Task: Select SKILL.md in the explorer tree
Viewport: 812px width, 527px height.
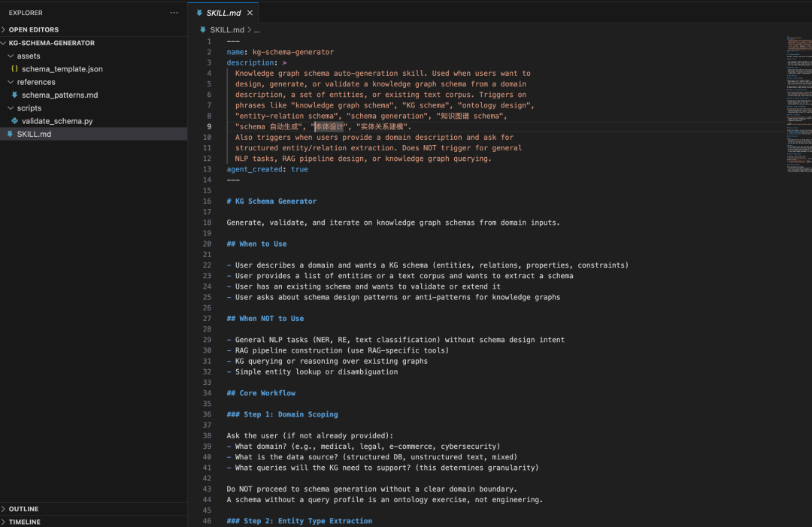Action: [x=93, y=134]
